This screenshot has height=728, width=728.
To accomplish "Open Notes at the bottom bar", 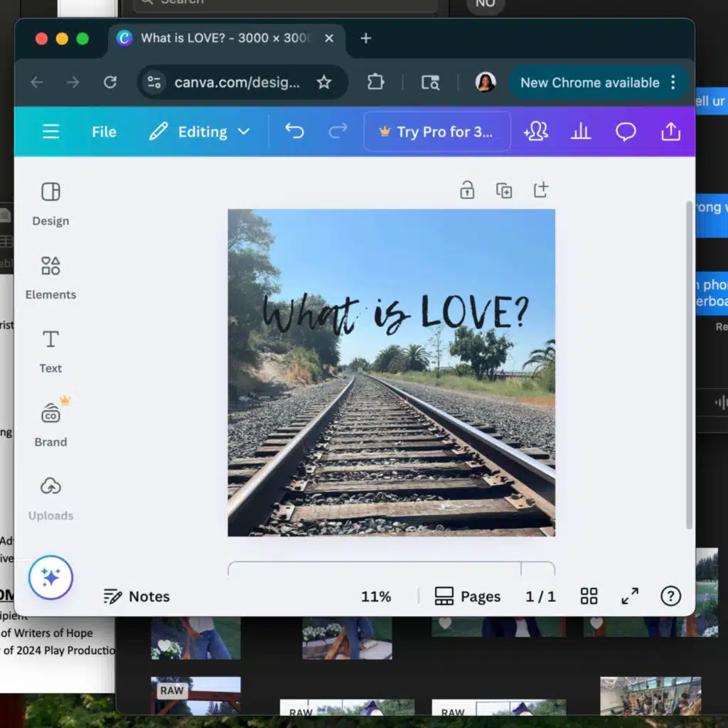I will pos(136,596).
